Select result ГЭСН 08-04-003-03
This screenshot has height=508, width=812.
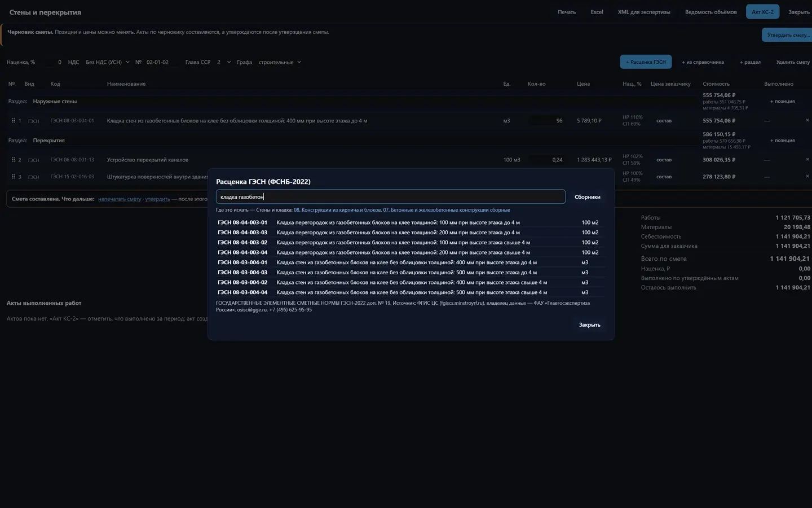[x=410, y=233]
